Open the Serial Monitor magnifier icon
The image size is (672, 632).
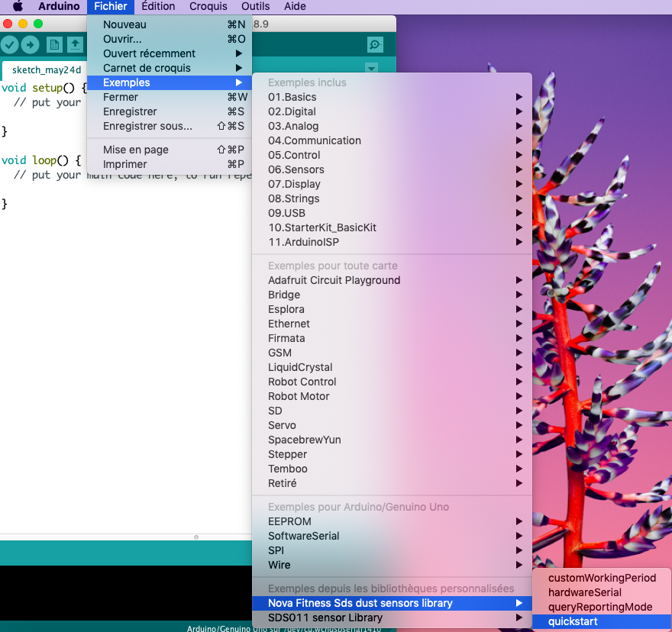pyautogui.click(x=375, y=44)
